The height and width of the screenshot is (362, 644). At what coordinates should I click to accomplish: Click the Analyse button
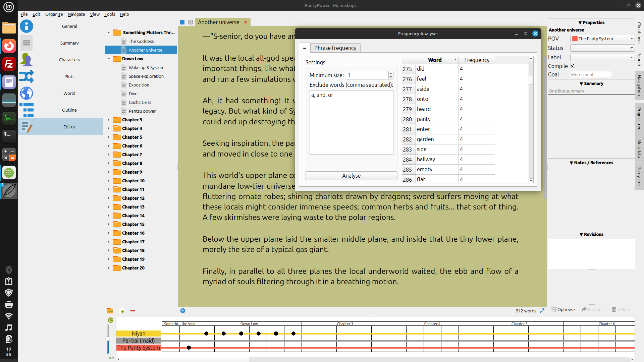[351, 176]
